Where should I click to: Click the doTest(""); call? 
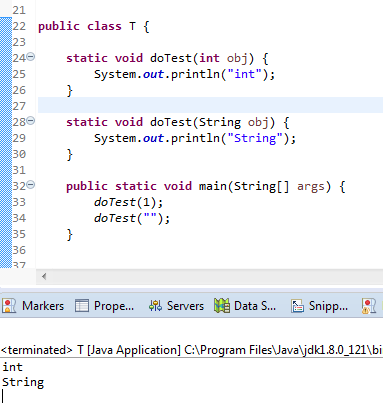(x=132, y=218)
